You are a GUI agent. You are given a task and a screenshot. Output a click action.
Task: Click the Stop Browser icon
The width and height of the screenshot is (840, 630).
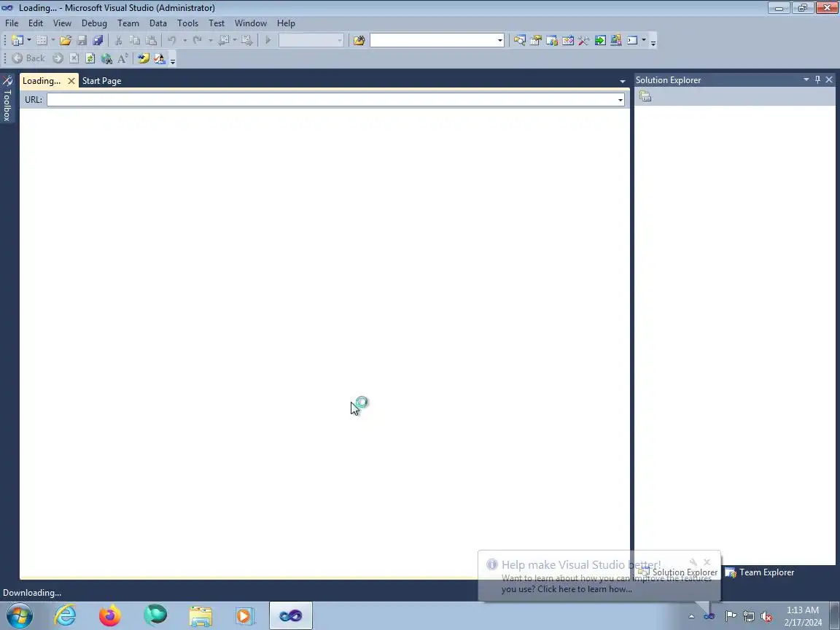(x=74, y=58)
